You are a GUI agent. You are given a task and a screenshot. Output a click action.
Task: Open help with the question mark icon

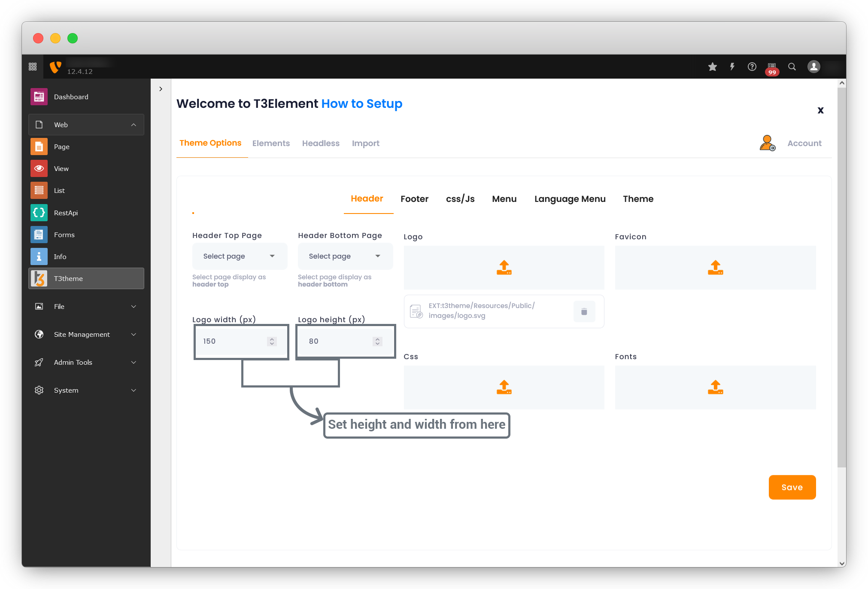[x=752, y=67]
